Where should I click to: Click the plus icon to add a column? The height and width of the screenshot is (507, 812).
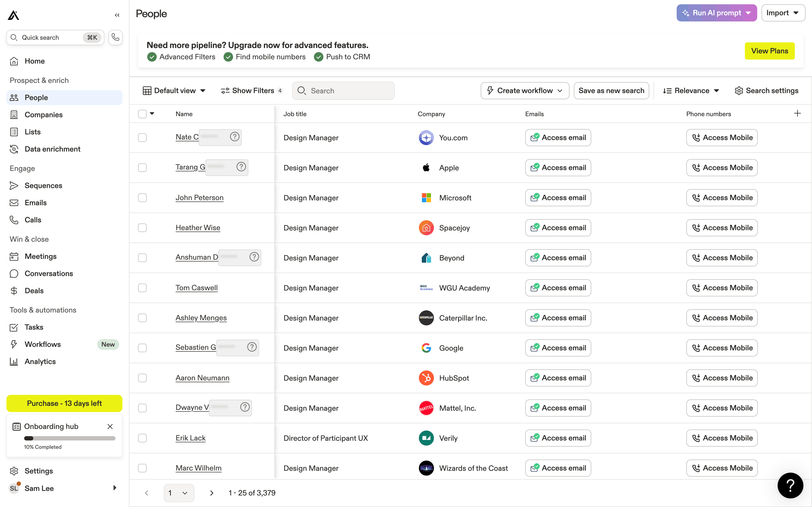[x=797, y=114]
